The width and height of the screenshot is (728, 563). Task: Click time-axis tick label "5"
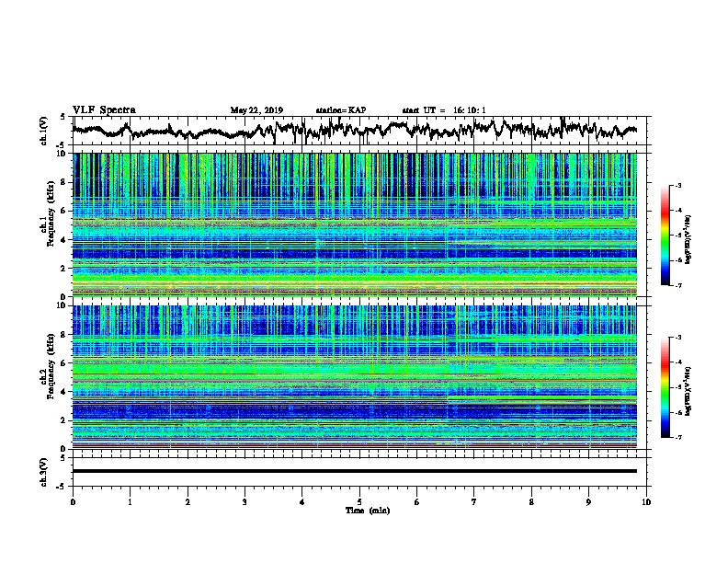(x=359, y=502)
